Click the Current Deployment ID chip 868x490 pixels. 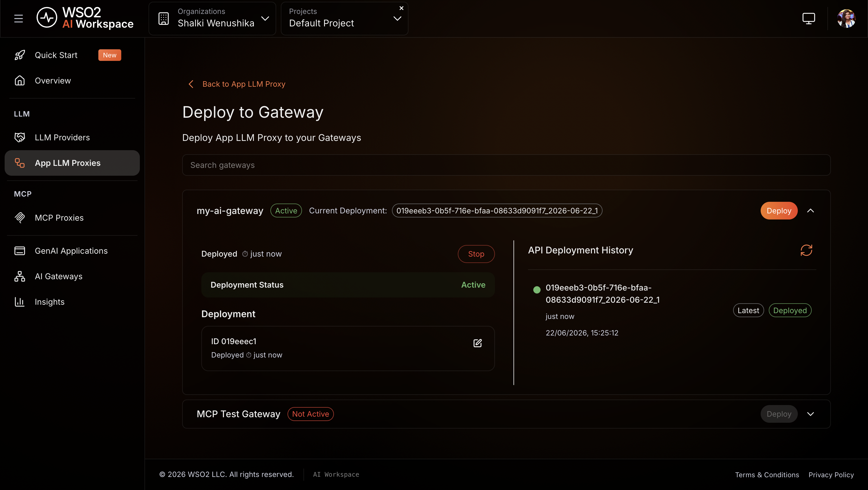coord(497,210)
